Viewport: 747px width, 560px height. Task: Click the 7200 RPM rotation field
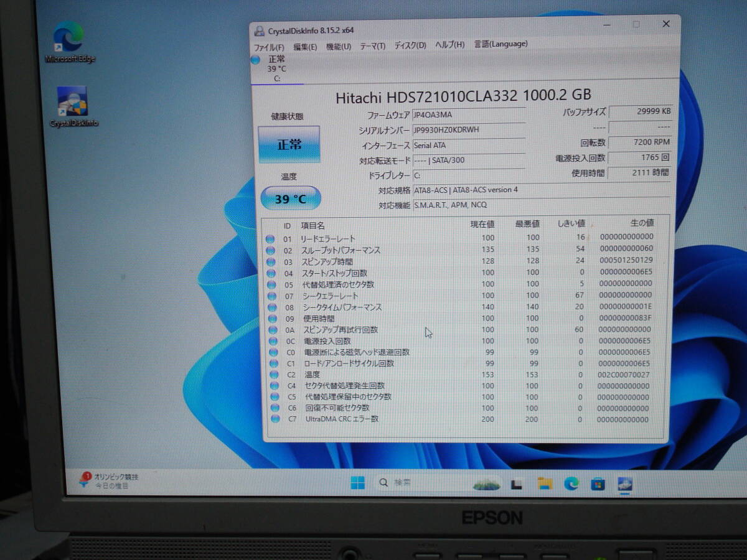click(641, 142)
